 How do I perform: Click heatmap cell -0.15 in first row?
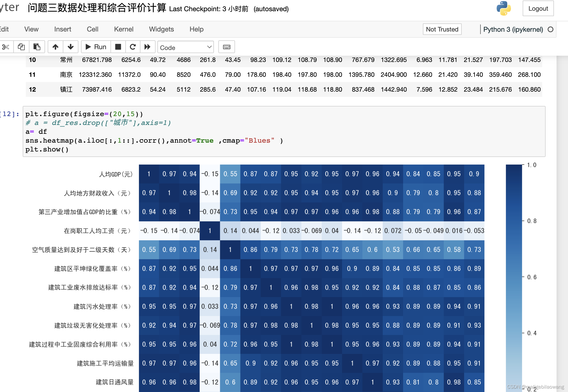[210, 174]
